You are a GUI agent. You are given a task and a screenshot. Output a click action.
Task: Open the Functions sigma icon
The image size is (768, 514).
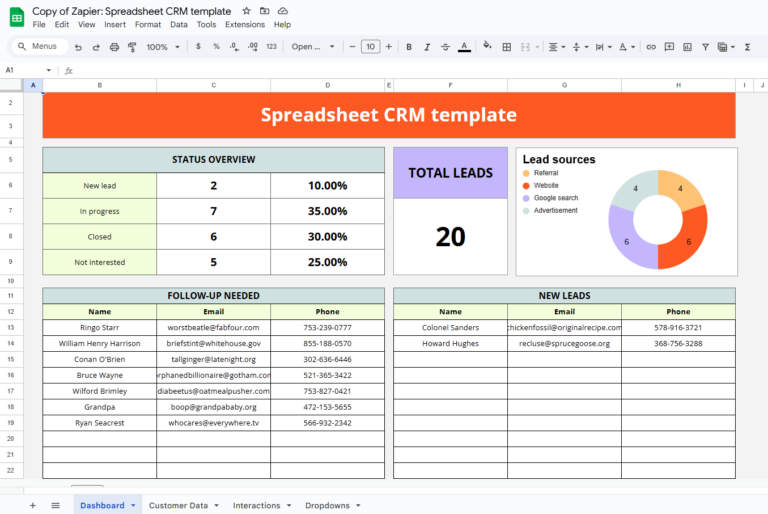[x=746, y=47]
